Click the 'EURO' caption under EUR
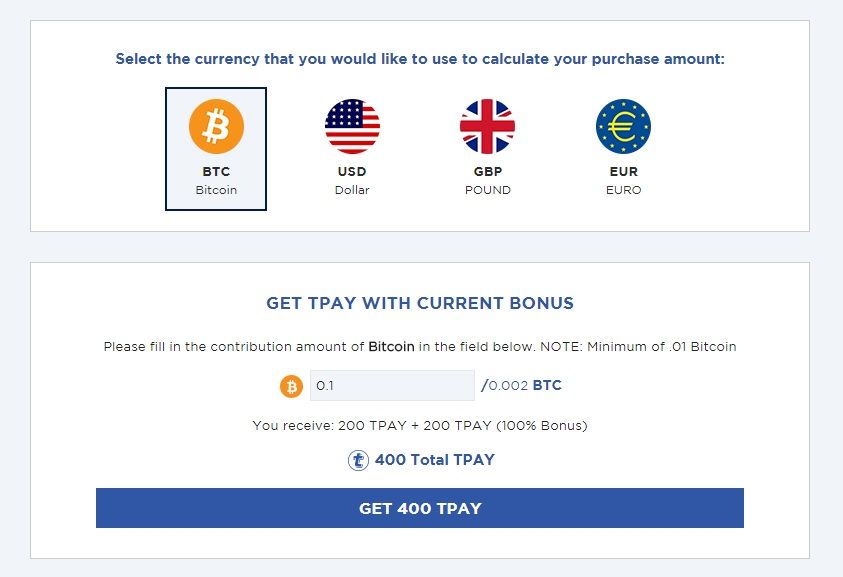This screenshot has height=577, width=843. pyautogui.click(x=624, y=190)
